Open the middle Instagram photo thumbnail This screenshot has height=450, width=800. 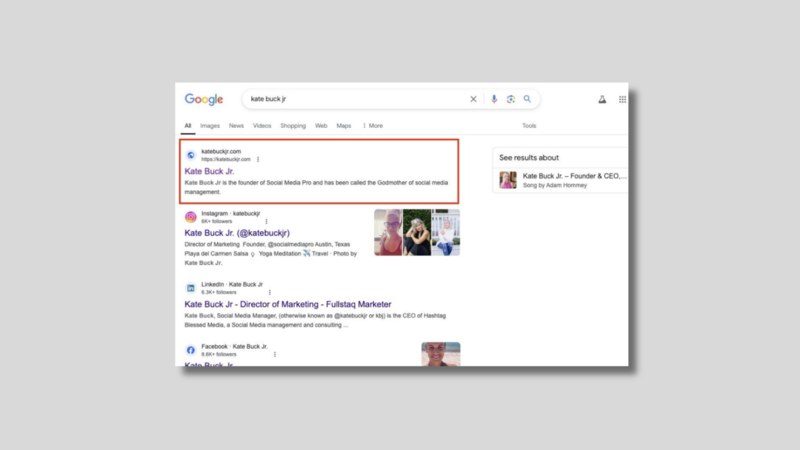point(417,232)
